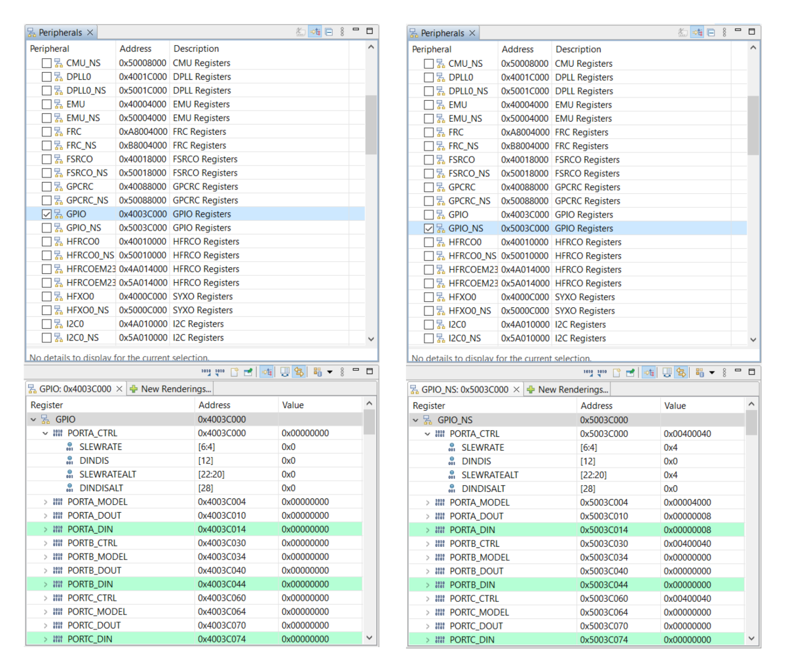Click Collapse All in left Peripherals panel toolbar
This screenshot has height=672, width=786.
pos(329,32)
